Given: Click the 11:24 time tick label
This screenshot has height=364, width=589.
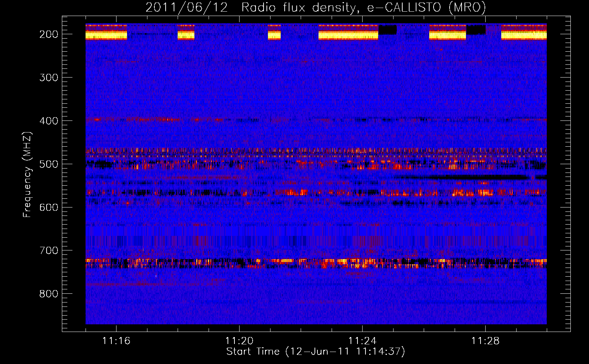Looking at the screenshot, I should [x=362, y=341].
